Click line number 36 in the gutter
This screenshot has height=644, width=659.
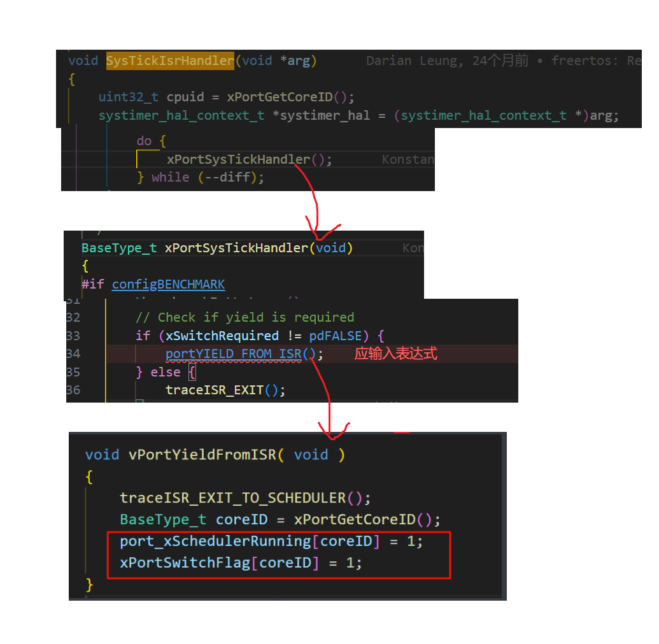[x=73, y=390]
